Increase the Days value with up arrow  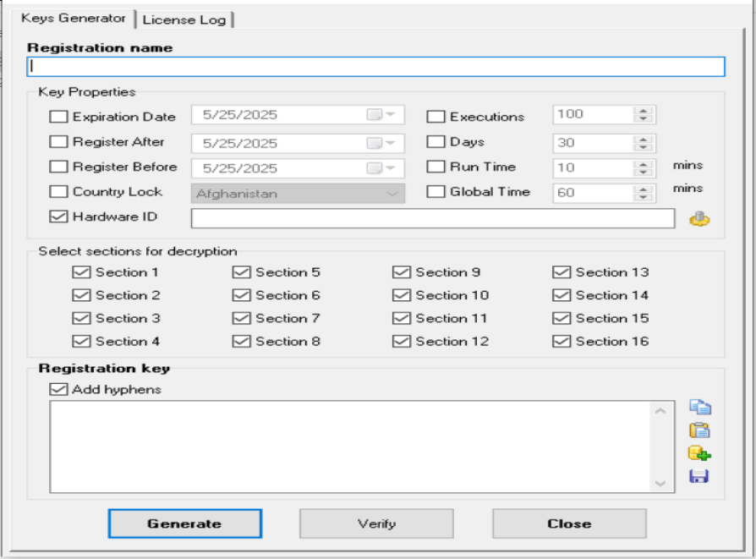644,139
